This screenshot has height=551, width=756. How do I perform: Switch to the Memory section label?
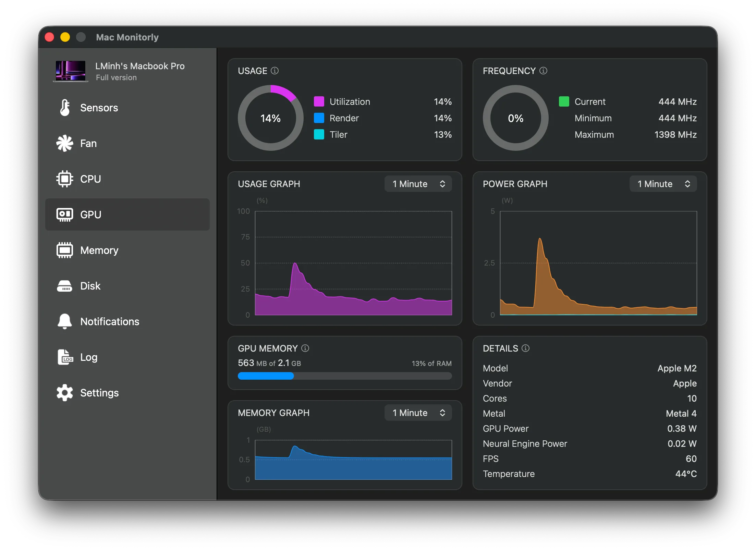99,250
